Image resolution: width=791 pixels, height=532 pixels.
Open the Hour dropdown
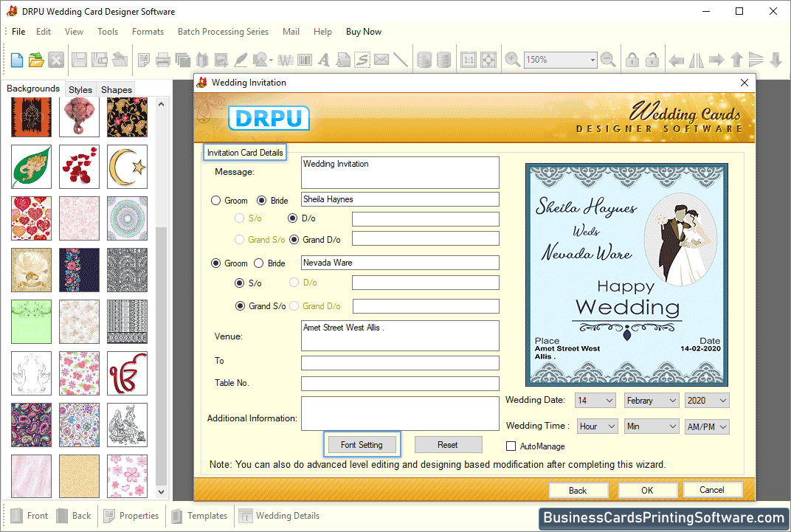[598, 426]
